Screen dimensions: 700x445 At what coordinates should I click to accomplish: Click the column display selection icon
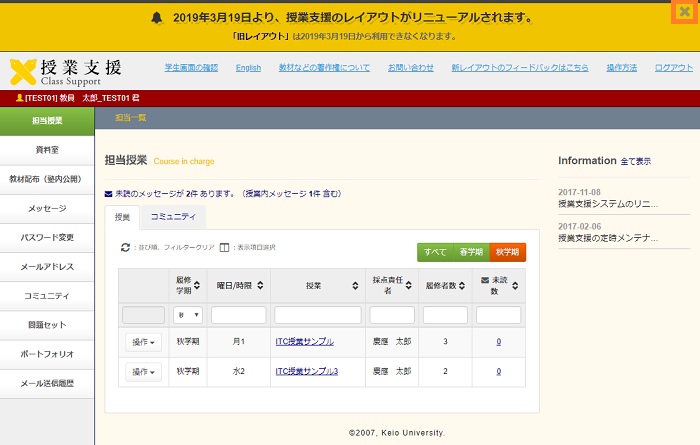click(x=225, y=247)
